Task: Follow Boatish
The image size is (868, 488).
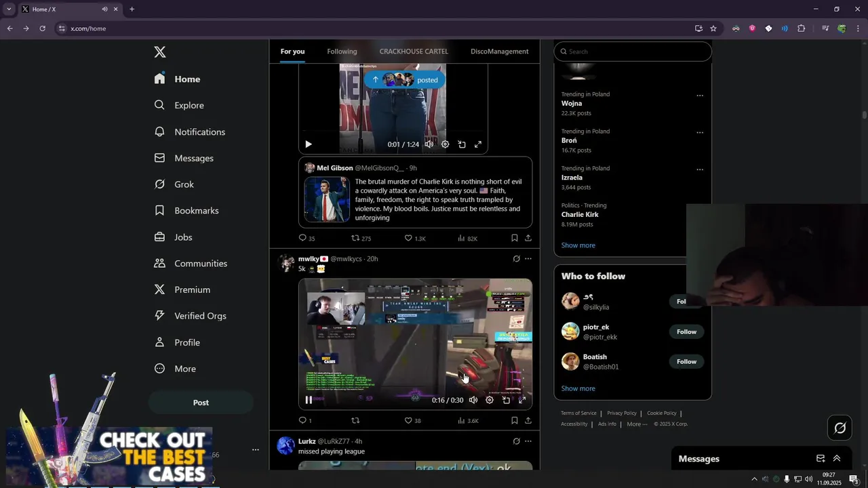Action: (x=686, y=361)
